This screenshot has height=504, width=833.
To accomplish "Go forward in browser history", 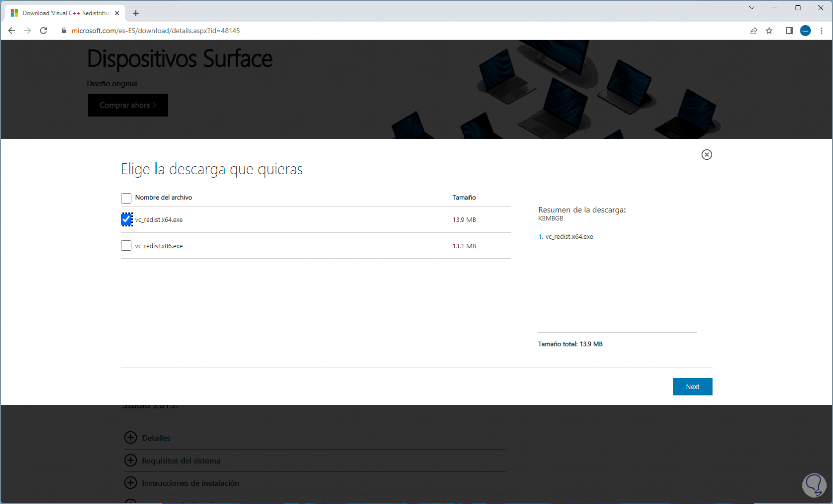I will pyautogui.click(x=28, y=31).
